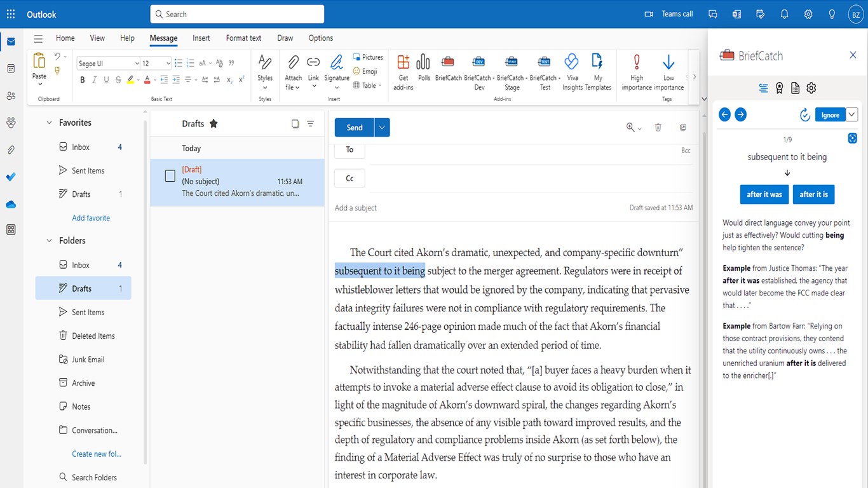Toggle the navigation pane hamburger
The image size is (868, 488).
click(x=38, y=38)
